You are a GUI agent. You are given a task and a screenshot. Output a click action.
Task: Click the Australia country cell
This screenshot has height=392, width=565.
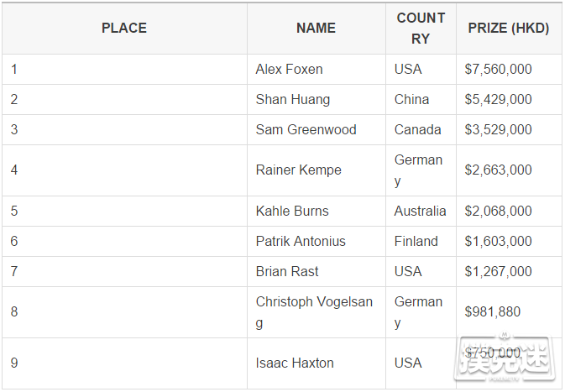pos(420,212)
